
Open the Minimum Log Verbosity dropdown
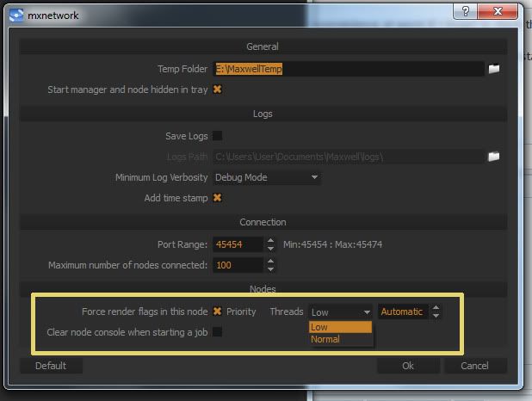(x=267, y=177)
